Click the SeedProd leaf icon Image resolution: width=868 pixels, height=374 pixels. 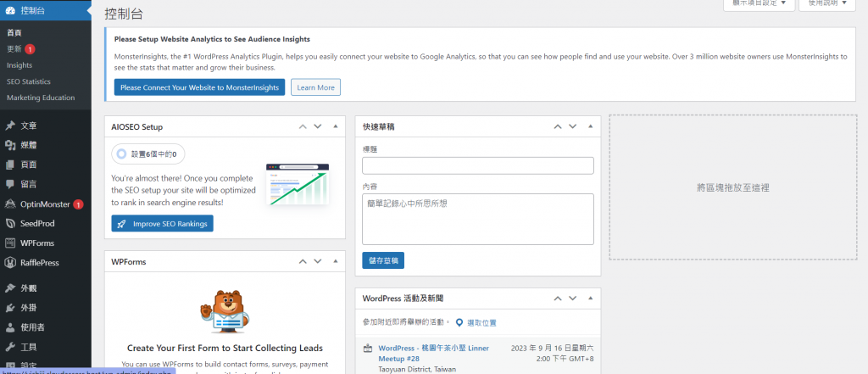coord(10,223)
